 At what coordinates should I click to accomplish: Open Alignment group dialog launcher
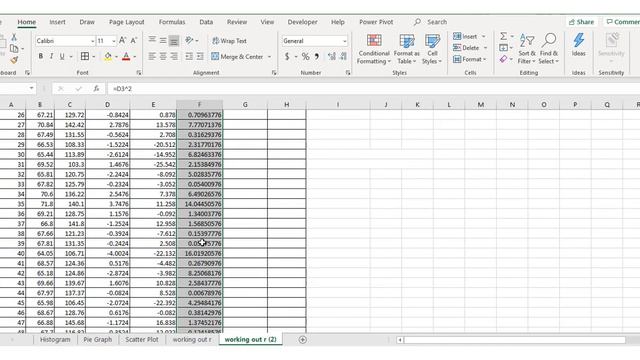pyautogui.click(x=274, y=73)
